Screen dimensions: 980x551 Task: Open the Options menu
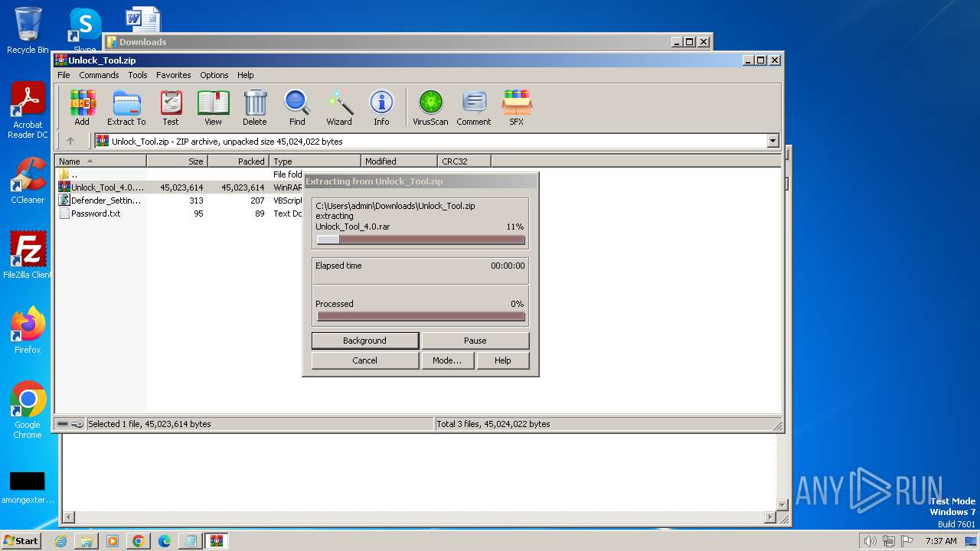coord(214,75)
